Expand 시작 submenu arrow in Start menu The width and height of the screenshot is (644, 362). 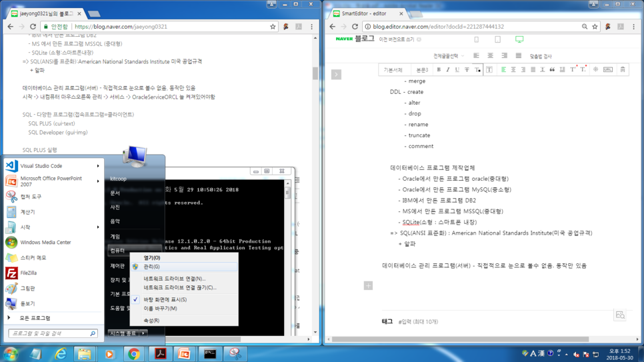pyautogui.click(x=98, y=227)
